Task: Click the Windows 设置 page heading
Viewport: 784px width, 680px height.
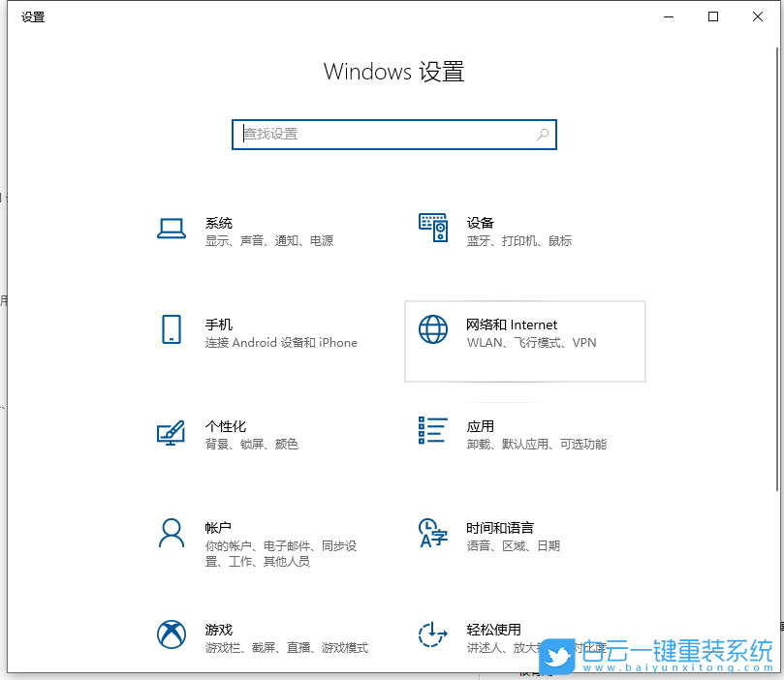Action: 393,71
